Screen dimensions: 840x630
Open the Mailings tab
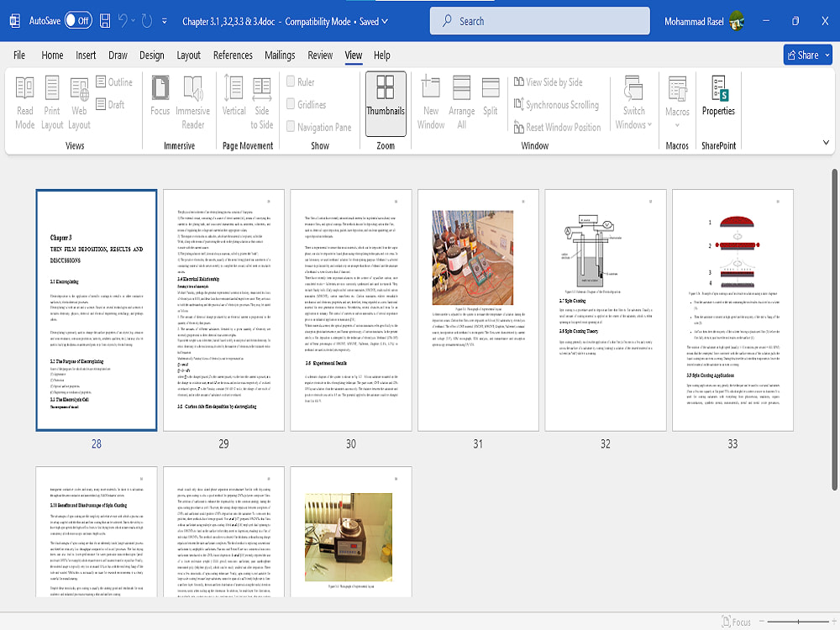pyautogui.click(x=280, y=55)
